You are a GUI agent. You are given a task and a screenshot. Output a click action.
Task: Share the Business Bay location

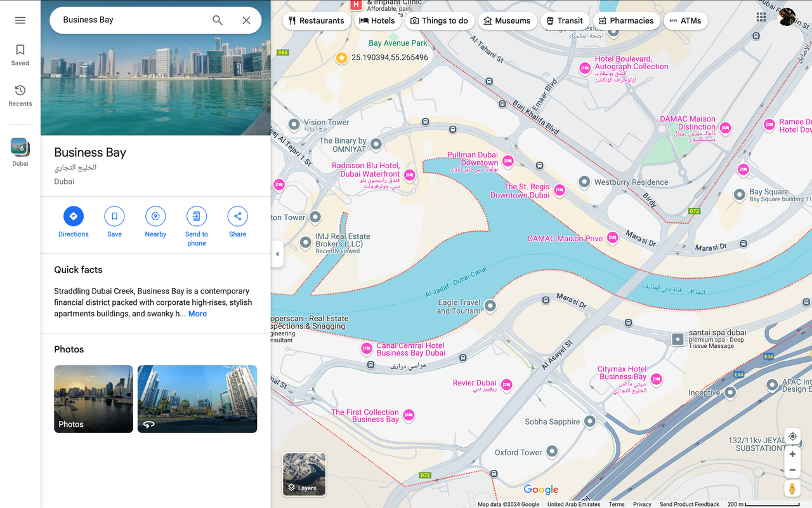pos(238,217)
